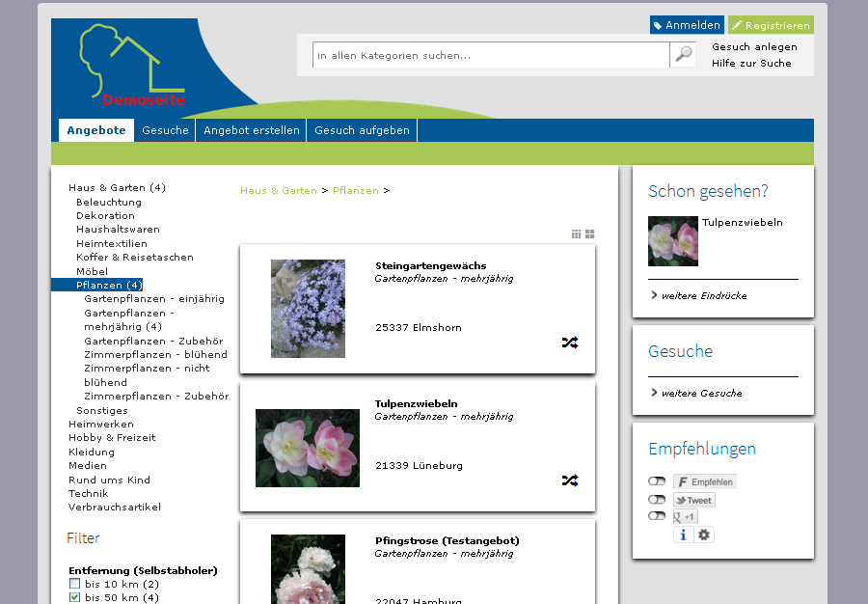Select 'Haushaltswaren' subcategory
This screenshot has width=868, height=604.
[118, 230]
